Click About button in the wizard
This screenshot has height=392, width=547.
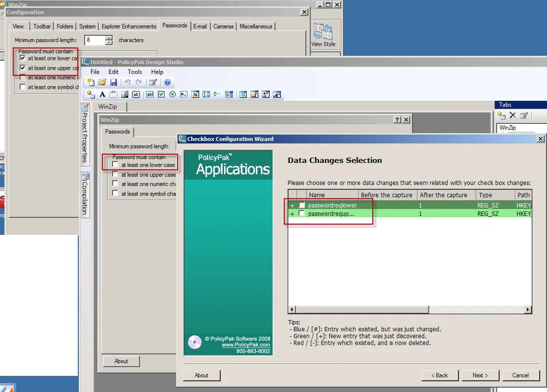201,375
